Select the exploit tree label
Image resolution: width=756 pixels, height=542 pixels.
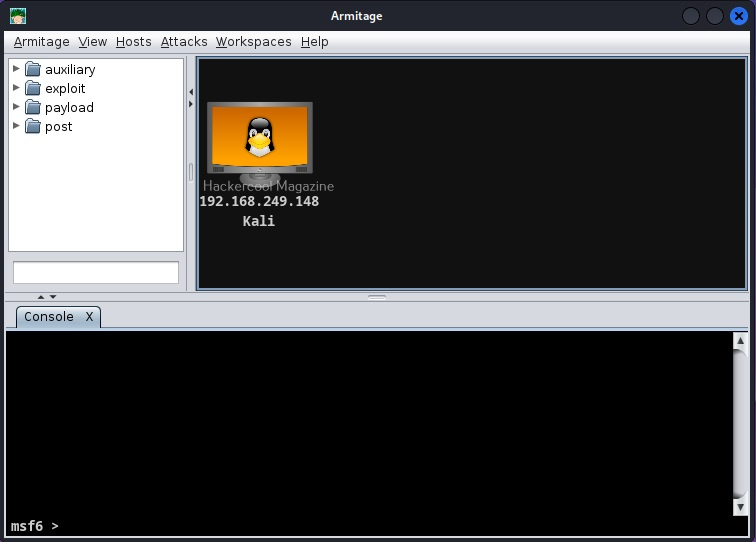click(65, 88)
